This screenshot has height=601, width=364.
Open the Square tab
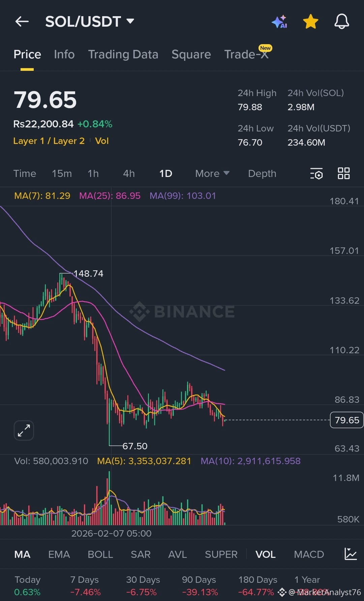(191, 54)
